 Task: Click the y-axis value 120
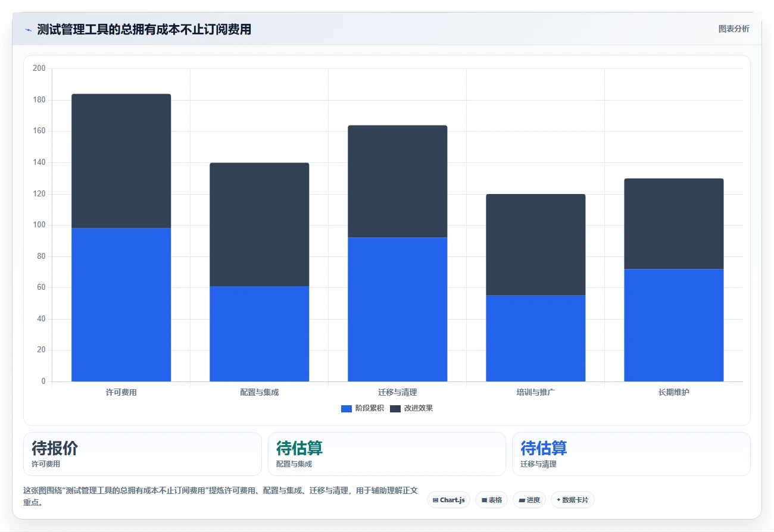click(x=39, y=193)
